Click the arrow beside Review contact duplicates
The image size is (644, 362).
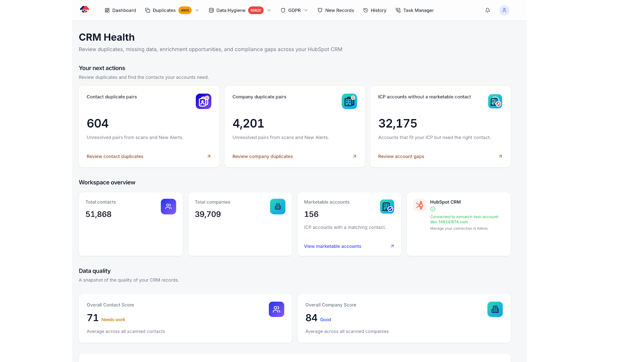[x=209, y=156]
